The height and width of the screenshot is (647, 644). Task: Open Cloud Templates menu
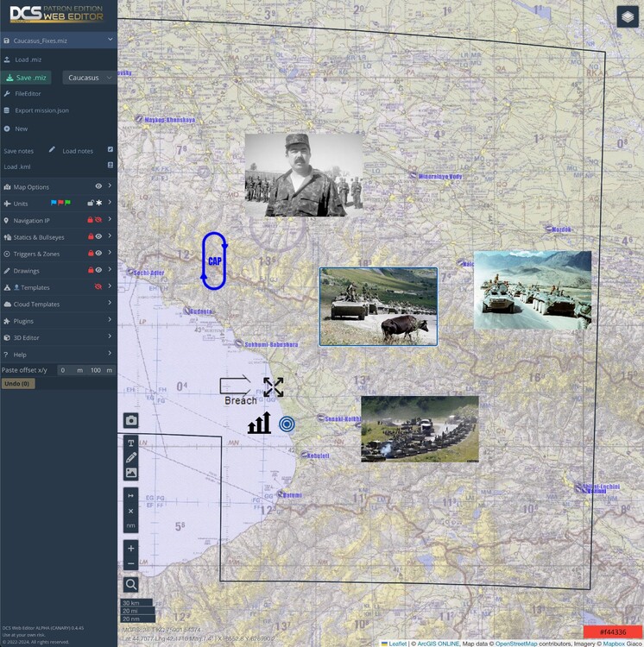point(58,305)
